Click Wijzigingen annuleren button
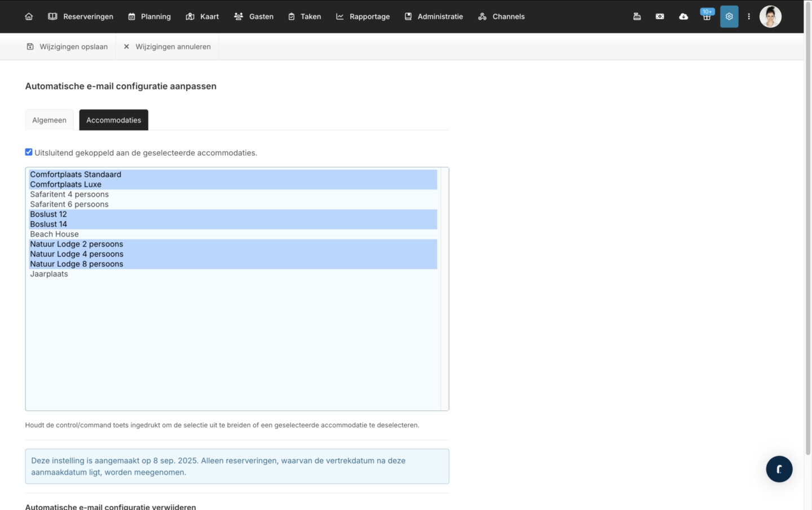This screenshot has height=510, width=812. (x=167, y=47)
